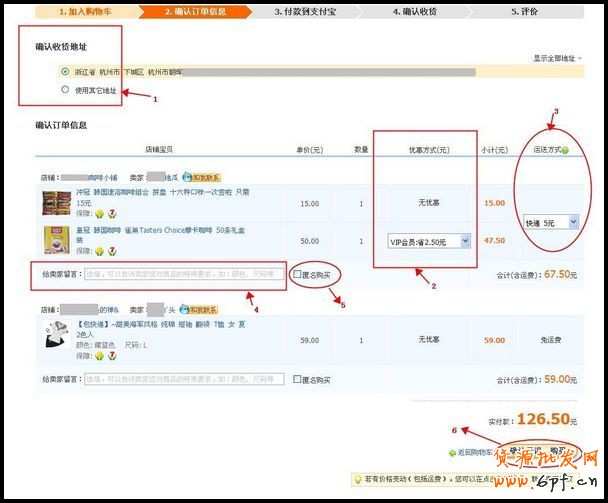Click the 保障 badge icon under T-shirt item
Image resolution: width=608 pixels, height=503 pixels.
click(100, 355)
